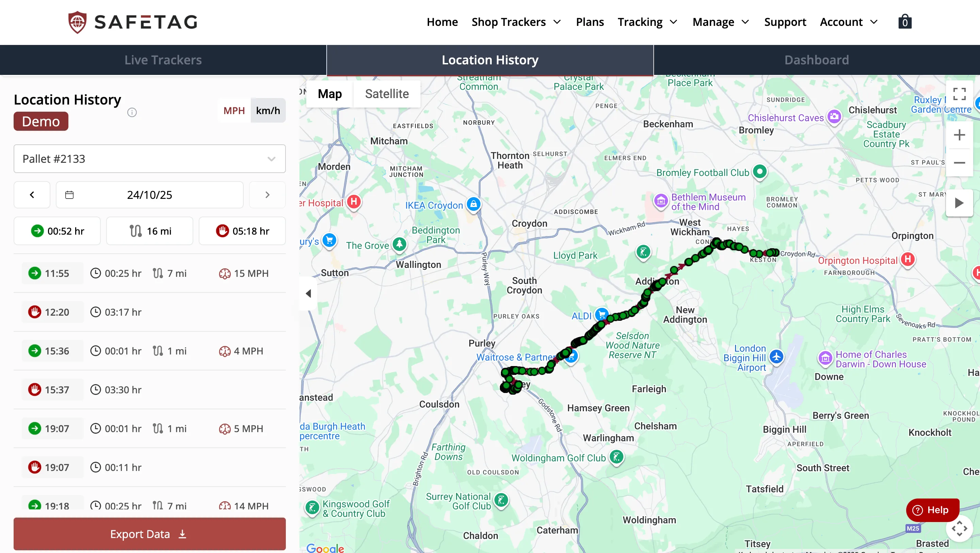Select the 12:20 stop entry
Screen dimensions: 980x553
149,312
